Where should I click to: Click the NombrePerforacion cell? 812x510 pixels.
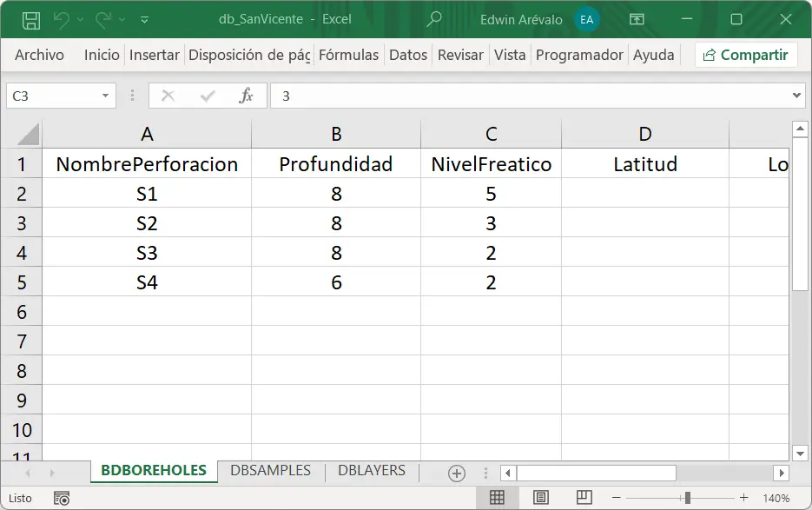click(x=147, y=164)
